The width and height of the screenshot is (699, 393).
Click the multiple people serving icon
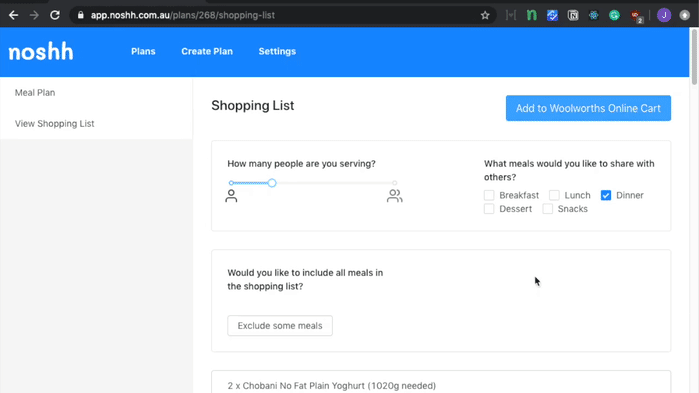[x=395, y=196]
